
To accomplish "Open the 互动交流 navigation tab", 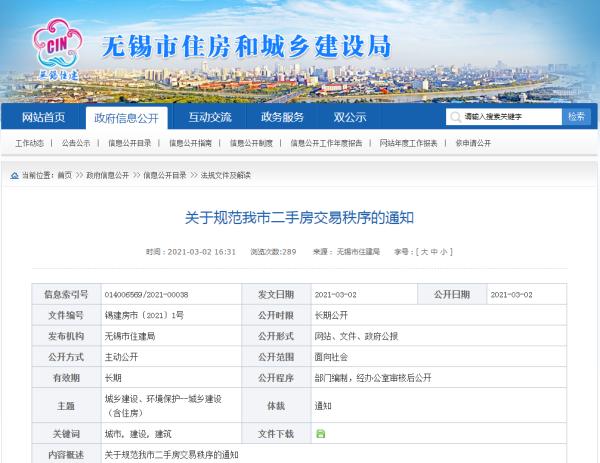I will pyautogui.click(x=210, y=117).
